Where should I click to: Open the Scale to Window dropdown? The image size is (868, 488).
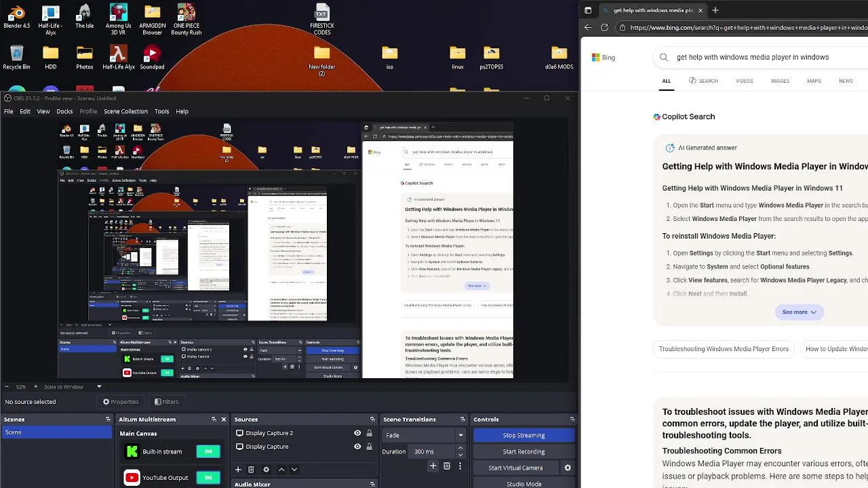(73, 387)
